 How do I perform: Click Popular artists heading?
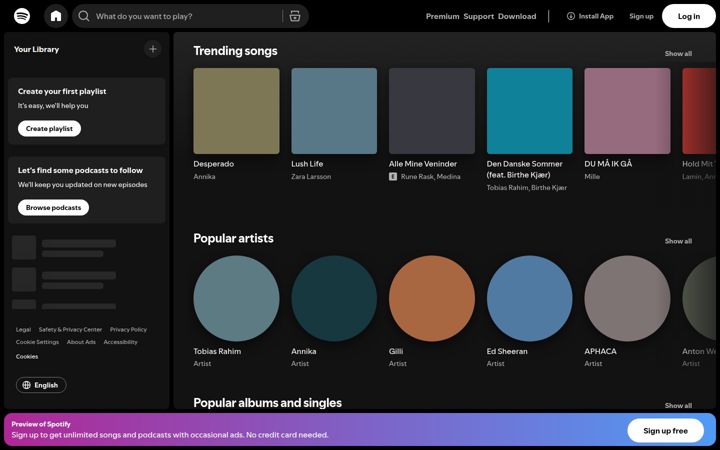tap(233, 238)
